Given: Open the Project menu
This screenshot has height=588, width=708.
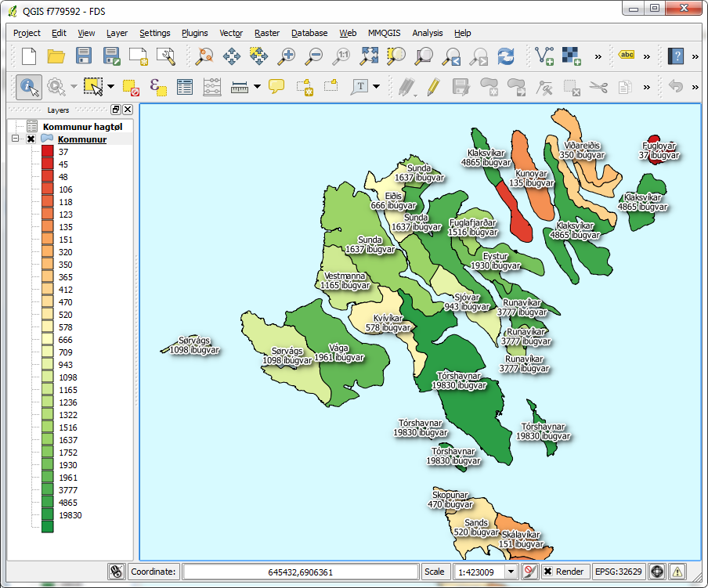Looking at the screenshot, I should (x=27, y=33).
